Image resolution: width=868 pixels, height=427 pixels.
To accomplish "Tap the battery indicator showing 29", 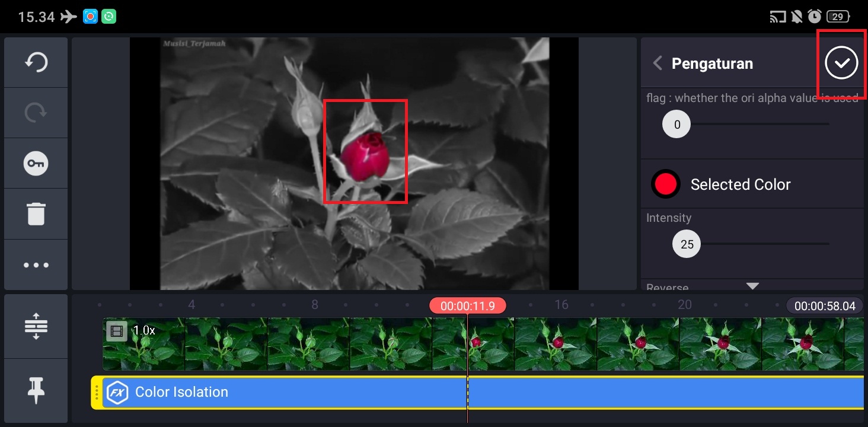I will [x=838, y=17].
